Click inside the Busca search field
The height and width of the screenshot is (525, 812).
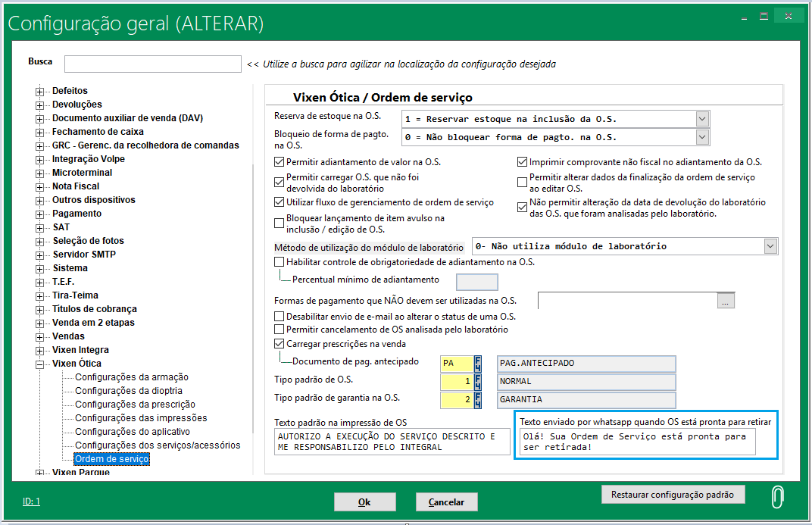[151, 64]
